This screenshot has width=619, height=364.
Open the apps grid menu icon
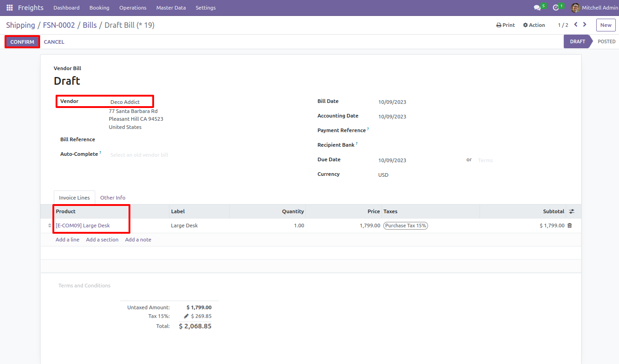point(10,8)
